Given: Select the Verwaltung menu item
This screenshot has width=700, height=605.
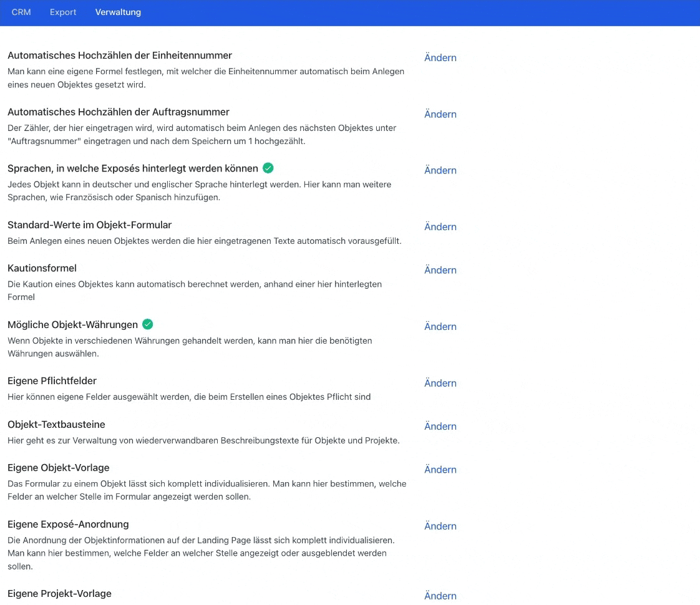Looking at the screenshot, I should 118,12.
